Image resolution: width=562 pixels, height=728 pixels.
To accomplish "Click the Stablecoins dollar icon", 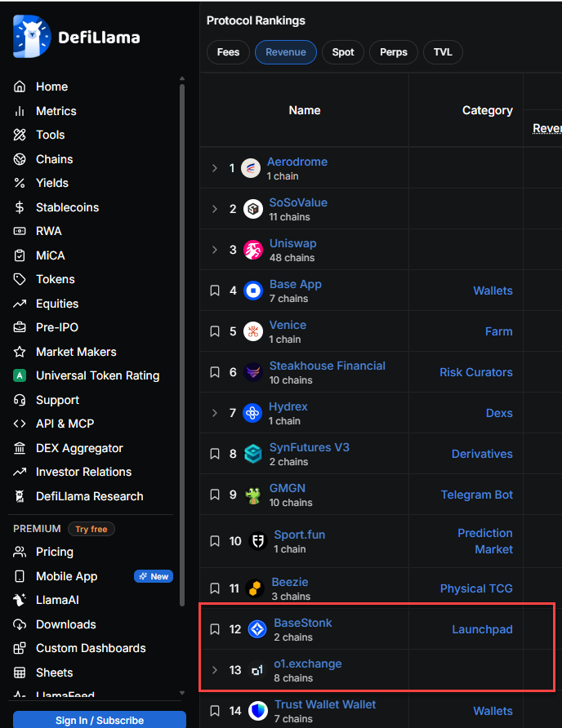I will [x=20, y=207].
